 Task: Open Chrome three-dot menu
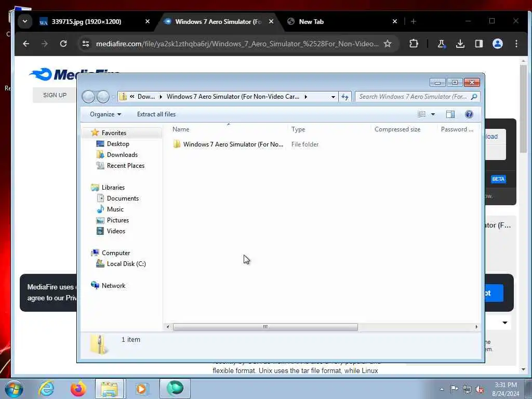[x=516, y=44]
